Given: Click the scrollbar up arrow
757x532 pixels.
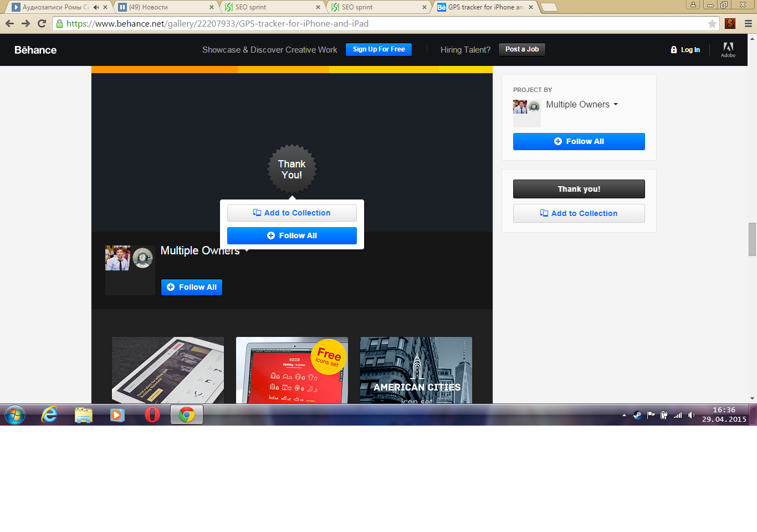Looking at the screenshot, I should pos(752,39).
